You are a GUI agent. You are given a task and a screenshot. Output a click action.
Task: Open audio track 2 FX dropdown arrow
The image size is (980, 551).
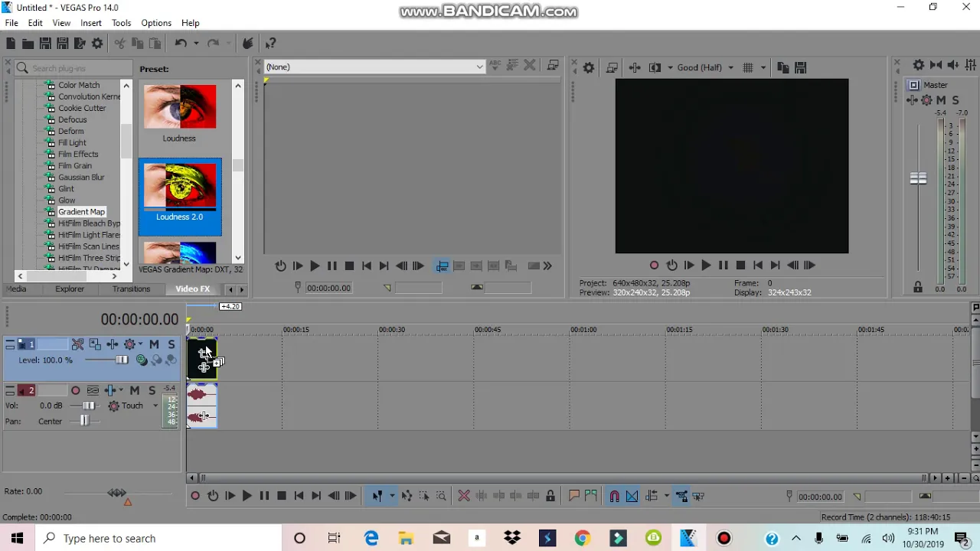pos(121,390)
